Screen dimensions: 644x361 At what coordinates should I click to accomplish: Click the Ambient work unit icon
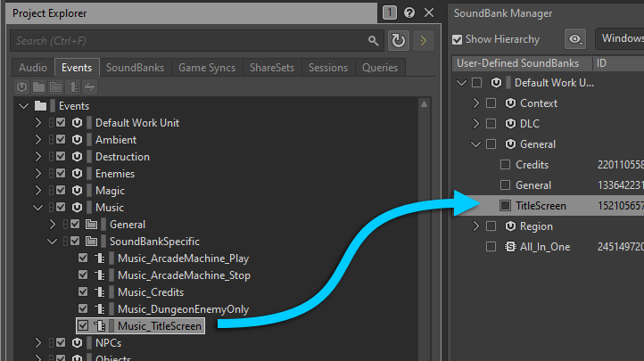pyautogui.click(x=78, y=140)
